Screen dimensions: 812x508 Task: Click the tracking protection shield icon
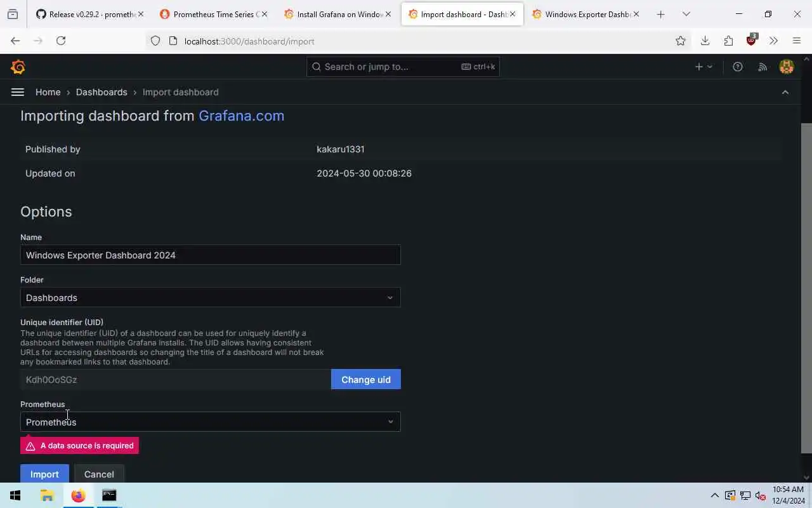(x=155, y=41)
